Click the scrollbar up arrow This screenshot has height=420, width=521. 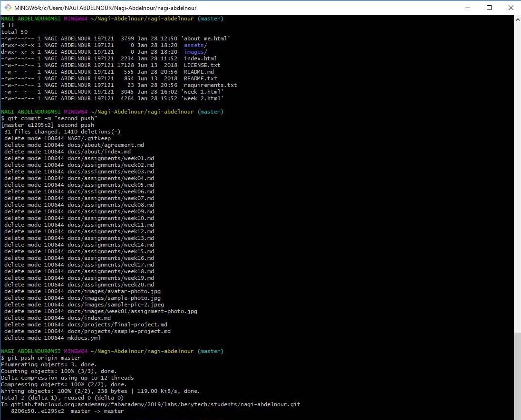pos(518,19)
